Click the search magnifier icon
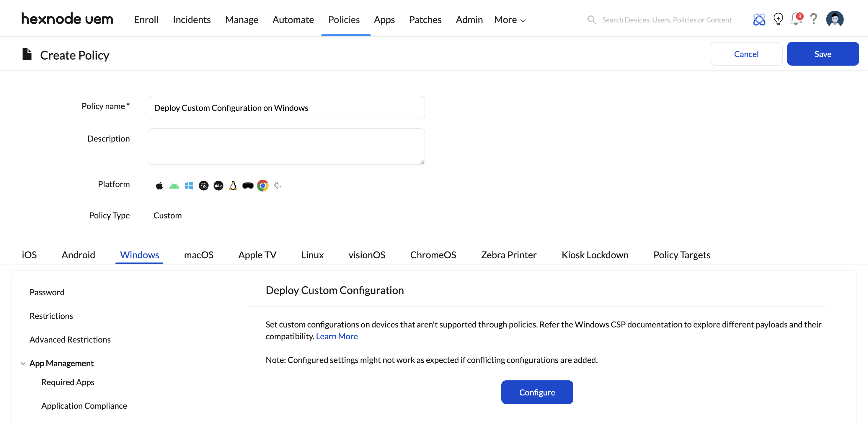 coord(592,20)
